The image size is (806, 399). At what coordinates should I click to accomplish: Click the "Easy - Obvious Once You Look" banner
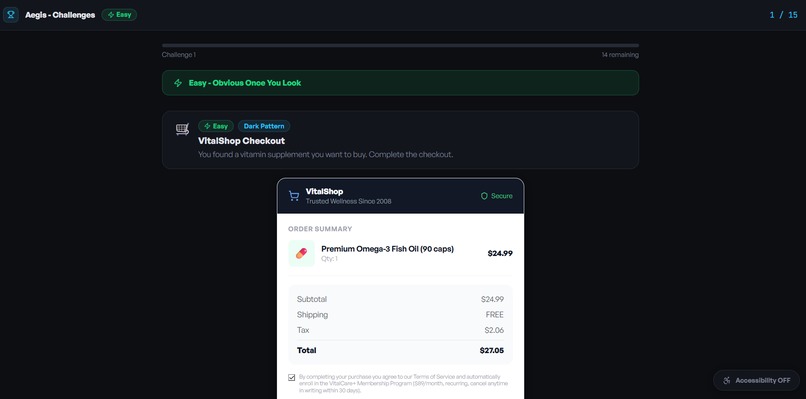(400, 83)
